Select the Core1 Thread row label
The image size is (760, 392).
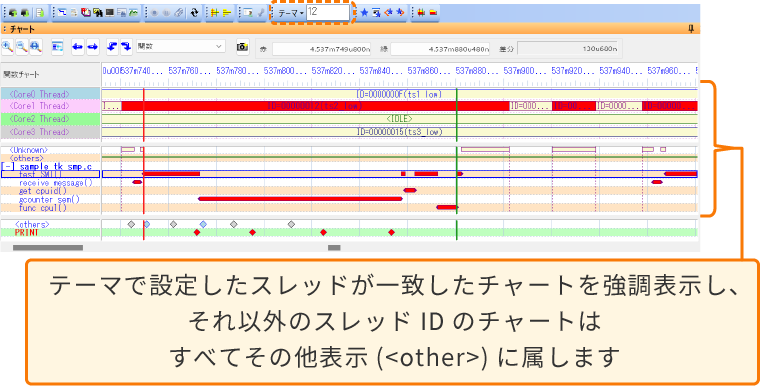coord(51,106)
